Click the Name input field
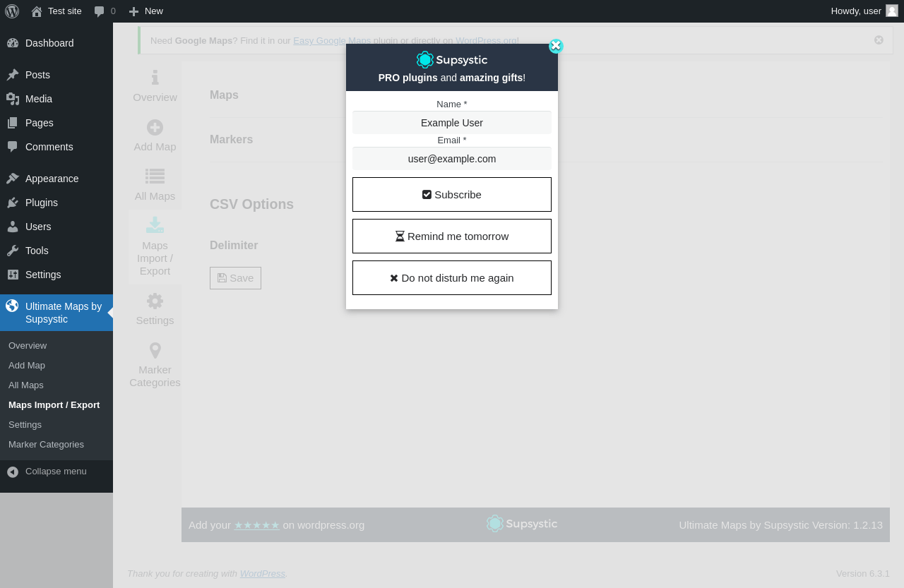This screenshot has height=588, width=904. point(452,123)
